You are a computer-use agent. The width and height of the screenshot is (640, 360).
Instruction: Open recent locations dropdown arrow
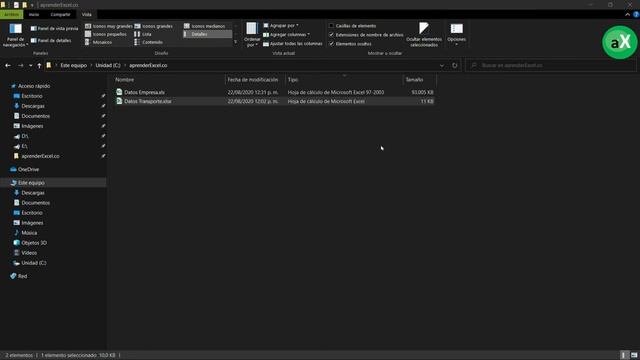pyautogui.click(x=31, y=65)
